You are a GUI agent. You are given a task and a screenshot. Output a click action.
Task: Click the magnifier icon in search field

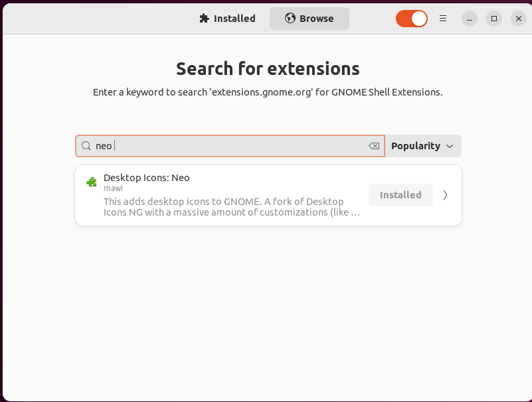pos(86,146)
